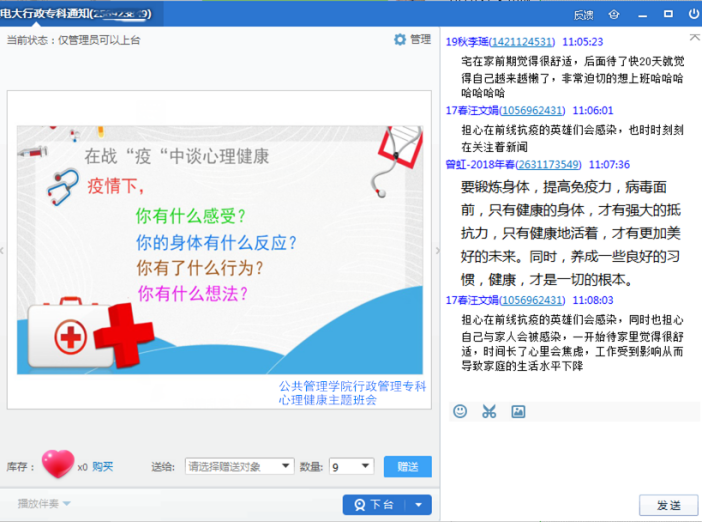Click the power exit icon
Image resolution: width=702 pixels, height=522 pixels.
click(694, 15)
